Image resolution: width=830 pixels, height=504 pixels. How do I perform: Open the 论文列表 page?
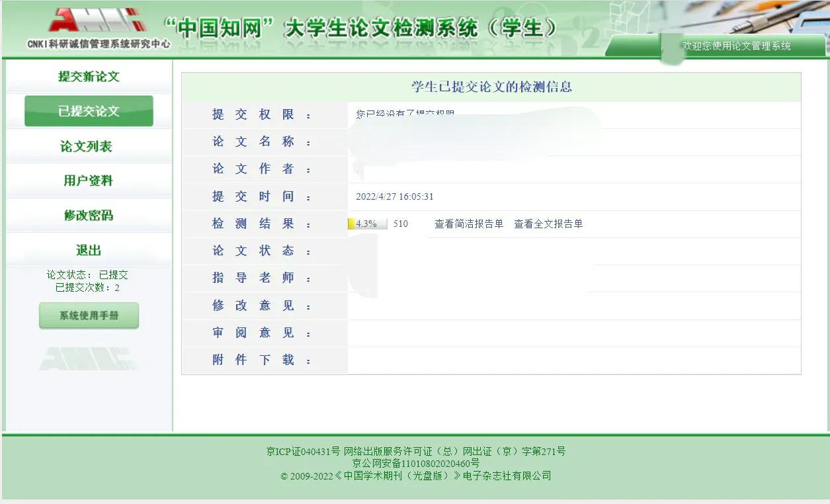click(x=88, y=146)
